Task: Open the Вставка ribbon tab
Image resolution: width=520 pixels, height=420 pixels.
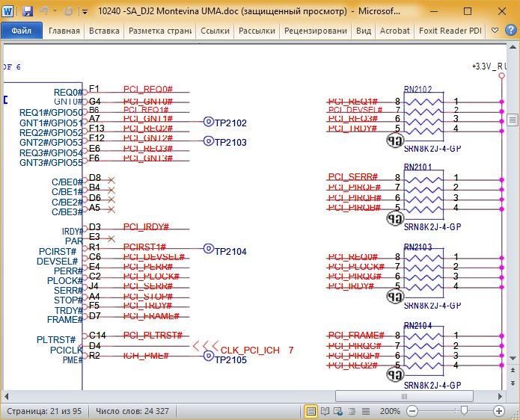Action: tap(104, 31)
